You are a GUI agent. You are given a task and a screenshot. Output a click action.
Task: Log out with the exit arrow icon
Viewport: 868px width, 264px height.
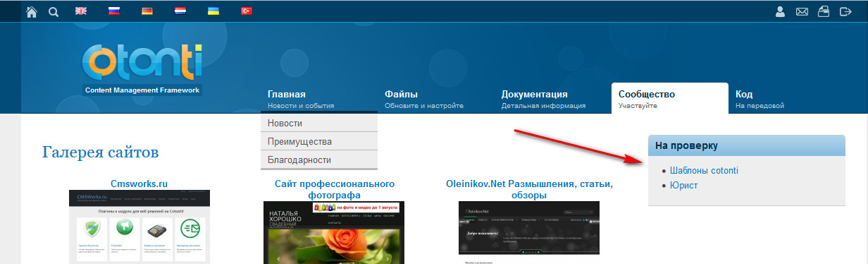(x=846, y=11)
